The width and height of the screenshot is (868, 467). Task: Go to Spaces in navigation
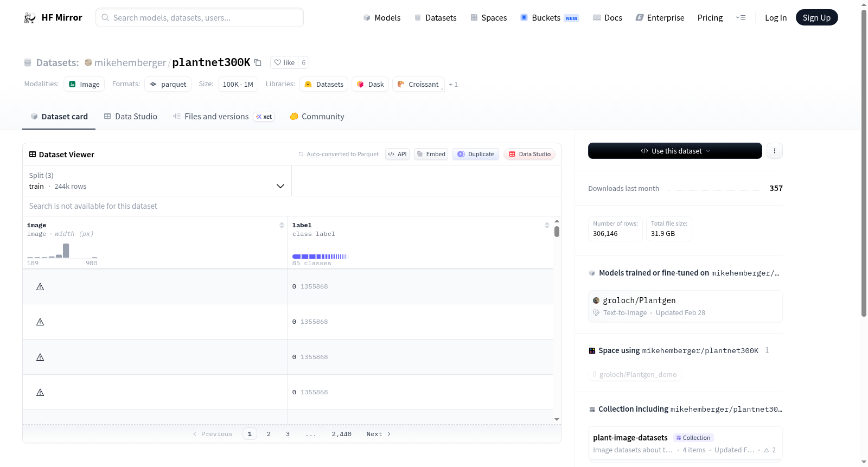pos(489,18)
